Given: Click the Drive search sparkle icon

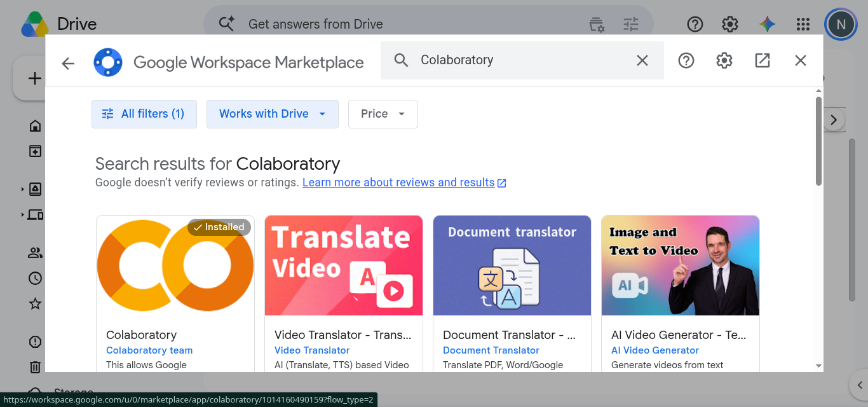Looking at the screenshot, I should (x=227, y=24).
